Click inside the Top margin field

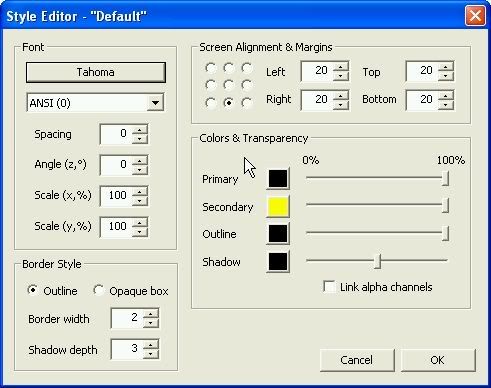pos(422,71)
